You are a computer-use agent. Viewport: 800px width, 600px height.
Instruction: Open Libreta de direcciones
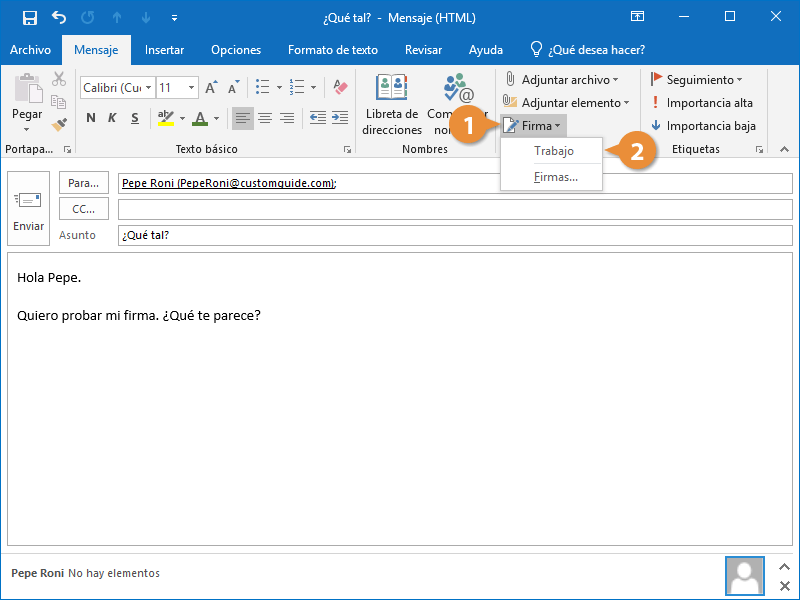coord(392,105)
